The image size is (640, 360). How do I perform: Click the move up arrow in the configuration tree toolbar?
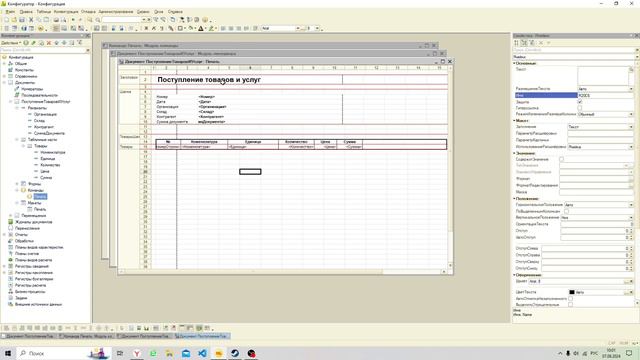pyautogui.click(x=57, y=43)
